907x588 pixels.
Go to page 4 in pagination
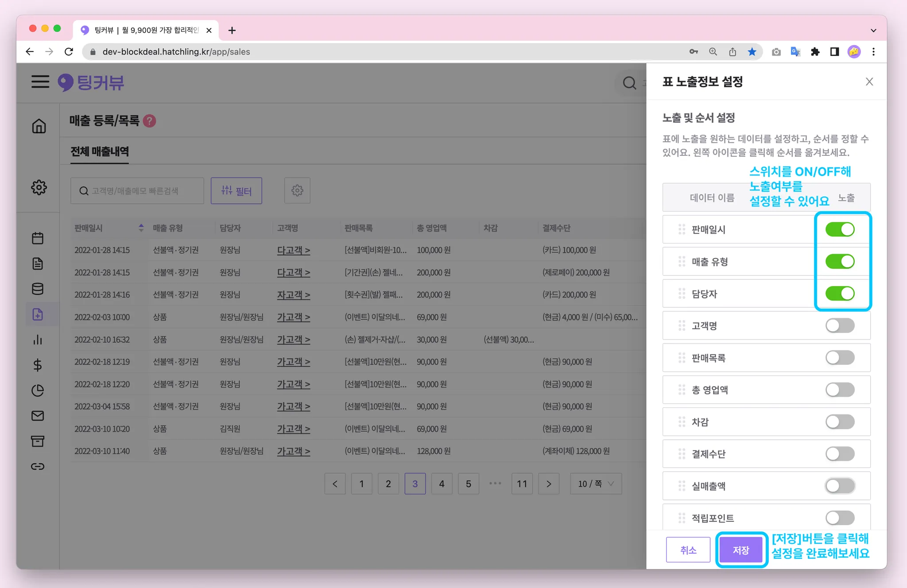[x=442, y=484]
